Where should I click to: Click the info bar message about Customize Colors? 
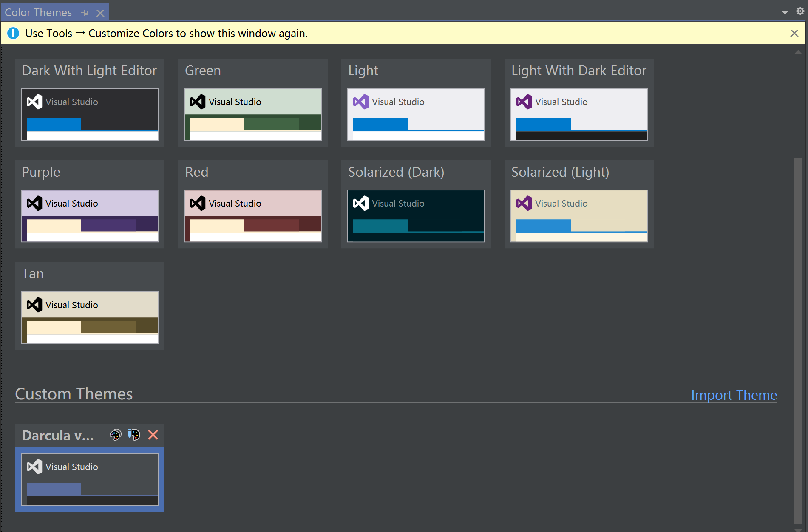(x=167, y=33)
